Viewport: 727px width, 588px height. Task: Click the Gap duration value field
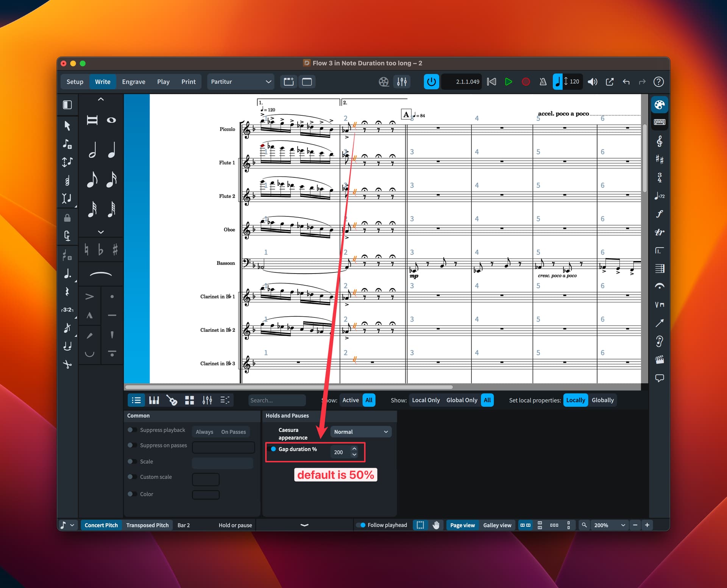pos(340,452)
